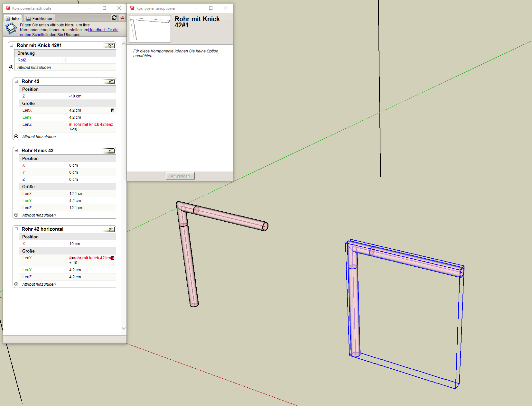532x406 pixels.
Task: Switch to the Funktionen tab
Action: click(x=39, y=18)
